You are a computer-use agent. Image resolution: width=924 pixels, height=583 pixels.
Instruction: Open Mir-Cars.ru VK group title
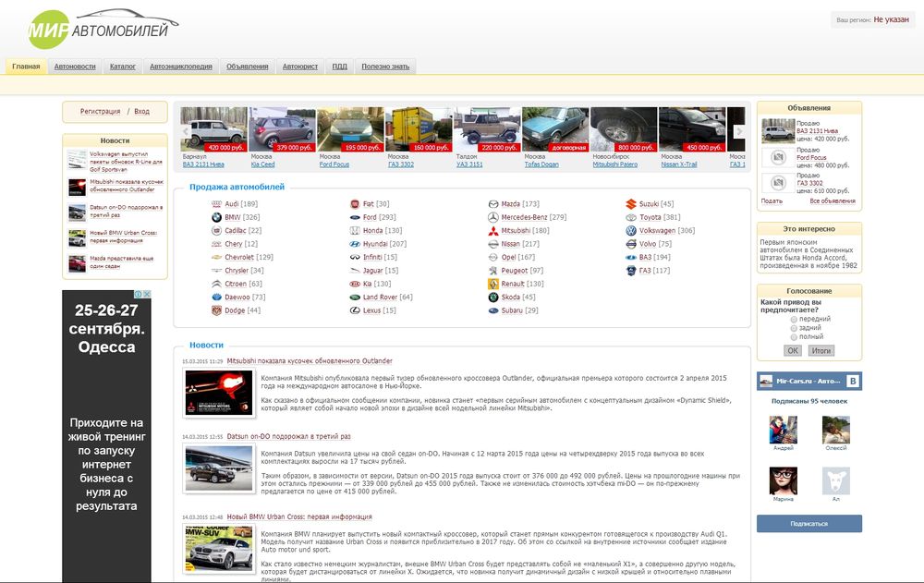click(x=808, y=382)
